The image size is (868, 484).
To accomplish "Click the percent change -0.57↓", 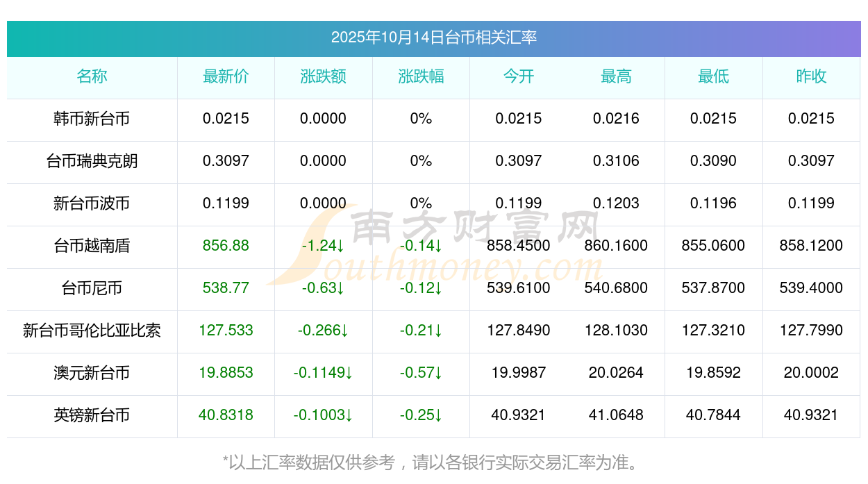I will [421, 373].
